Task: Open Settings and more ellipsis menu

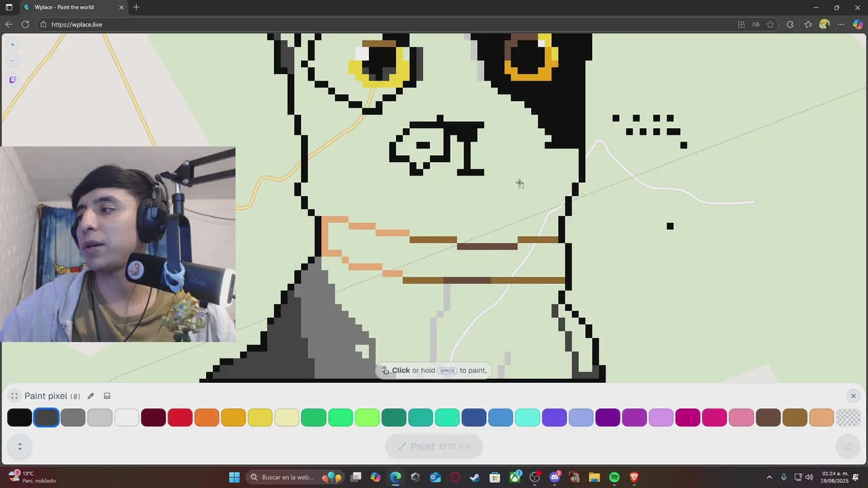Action: pos(841,24)
